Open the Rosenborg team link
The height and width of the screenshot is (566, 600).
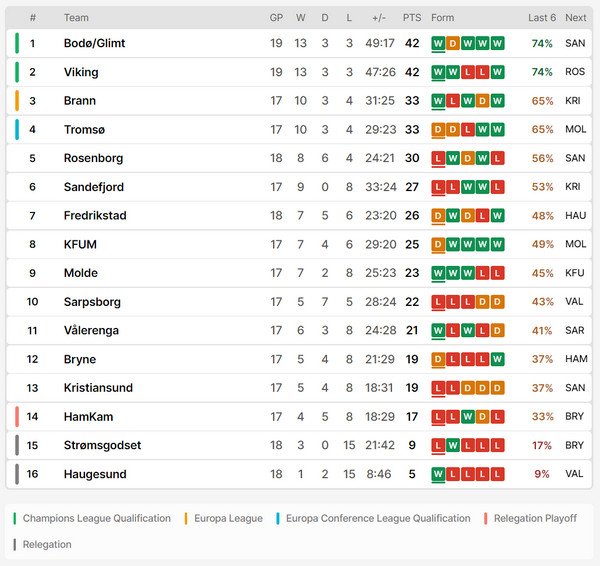coord(93,158)
